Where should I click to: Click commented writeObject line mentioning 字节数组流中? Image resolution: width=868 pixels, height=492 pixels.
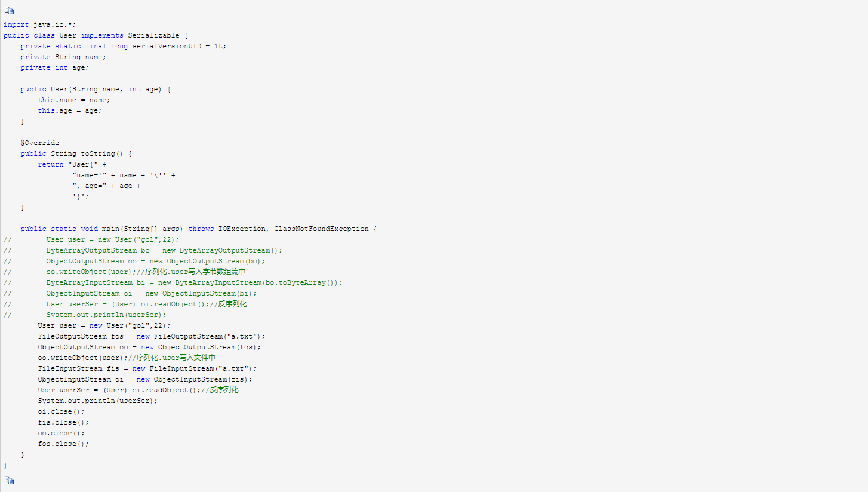coord(125,272)
